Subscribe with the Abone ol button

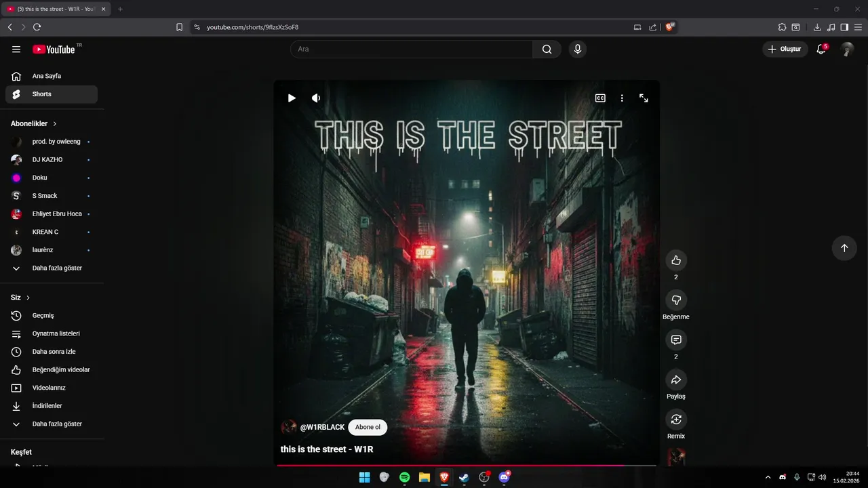[x=368, y=427]
